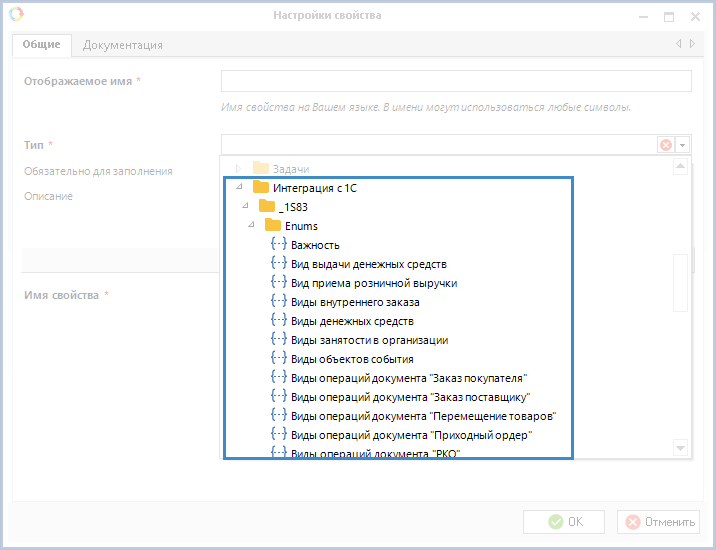Select Виды операций документа "Приходный ордер"

[412, 435]
